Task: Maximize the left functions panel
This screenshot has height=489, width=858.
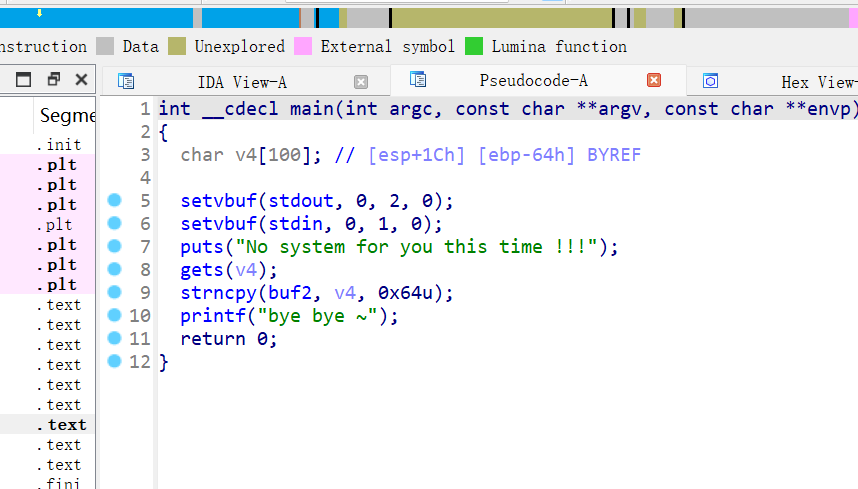Action: (24, 80)
